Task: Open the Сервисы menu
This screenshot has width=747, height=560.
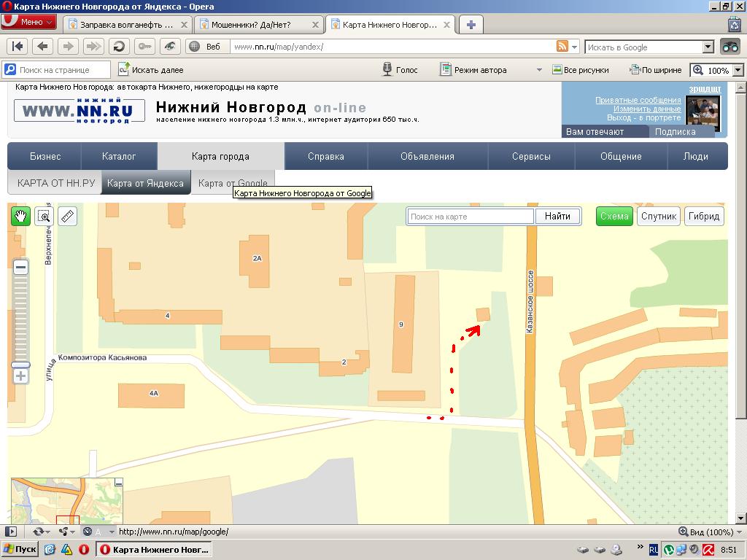Action: tap(531, 156)
